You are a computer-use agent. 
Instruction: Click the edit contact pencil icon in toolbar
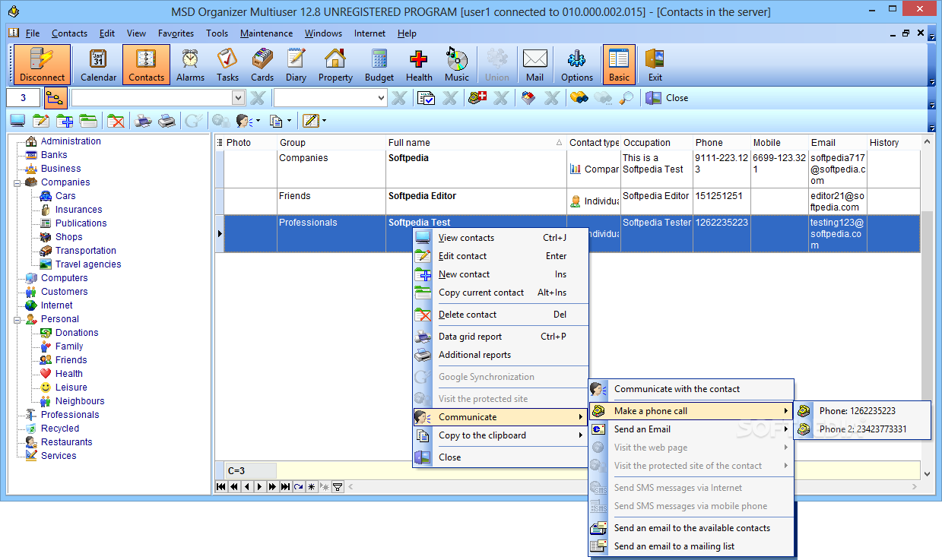click(41, 121)
